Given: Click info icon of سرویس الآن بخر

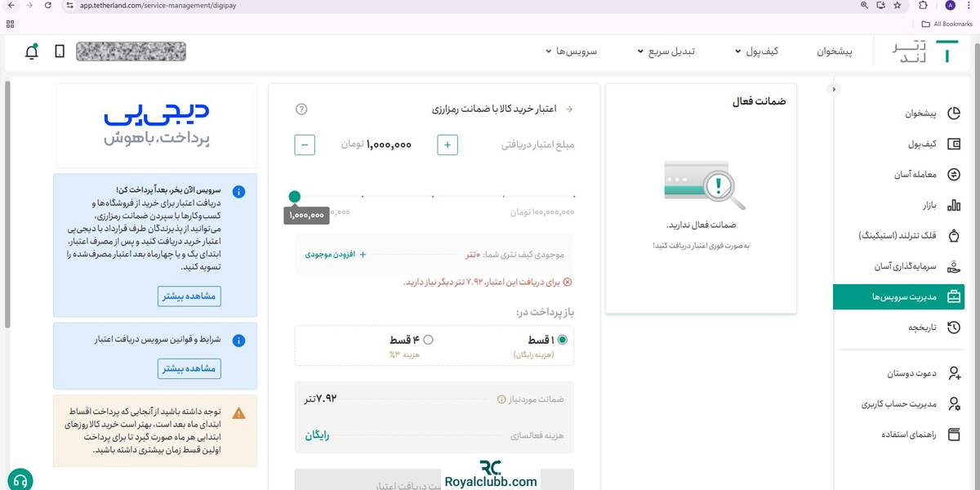Looking at the screenshot, I should pyautogui.click(x=238, y=191).
